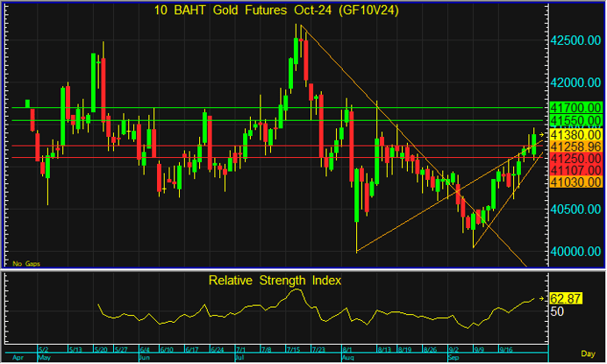Select the 41700.00 green price label
607x364 pixels.
[x=575, y=107]
